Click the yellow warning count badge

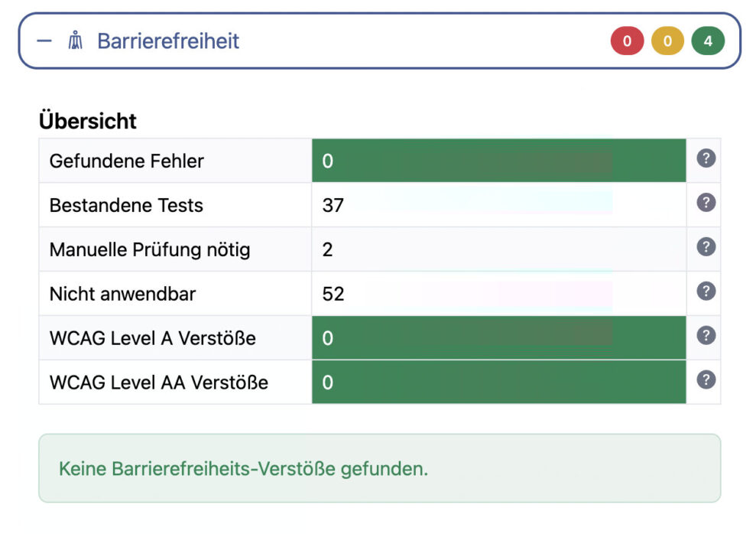click(667, 40)
